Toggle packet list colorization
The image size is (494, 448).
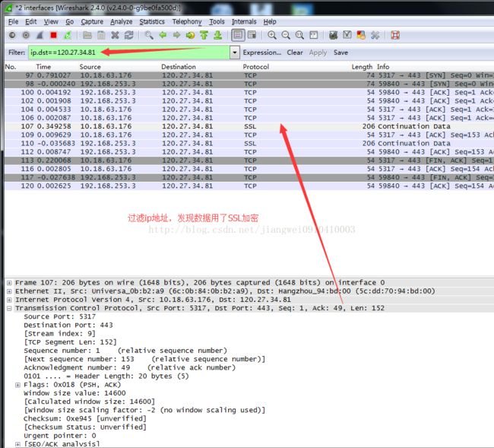pyautogui.click(x=238, y=35)
